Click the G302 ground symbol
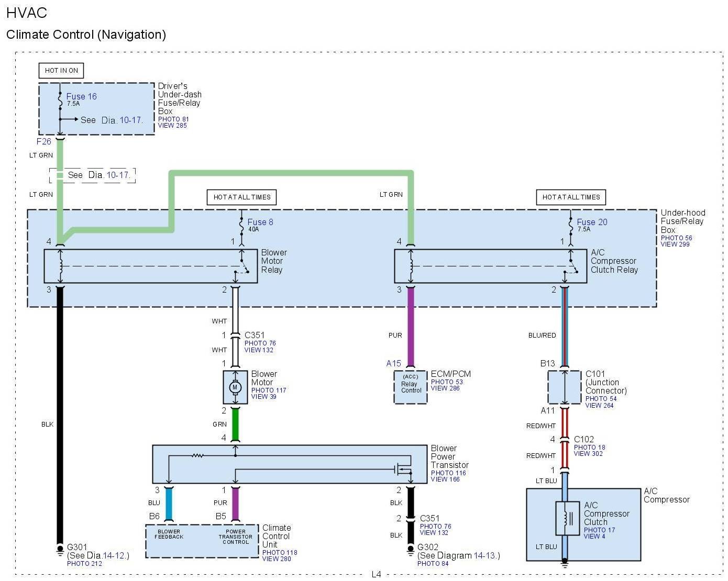This screenshot has height=581, width=728. click(411, 549)
